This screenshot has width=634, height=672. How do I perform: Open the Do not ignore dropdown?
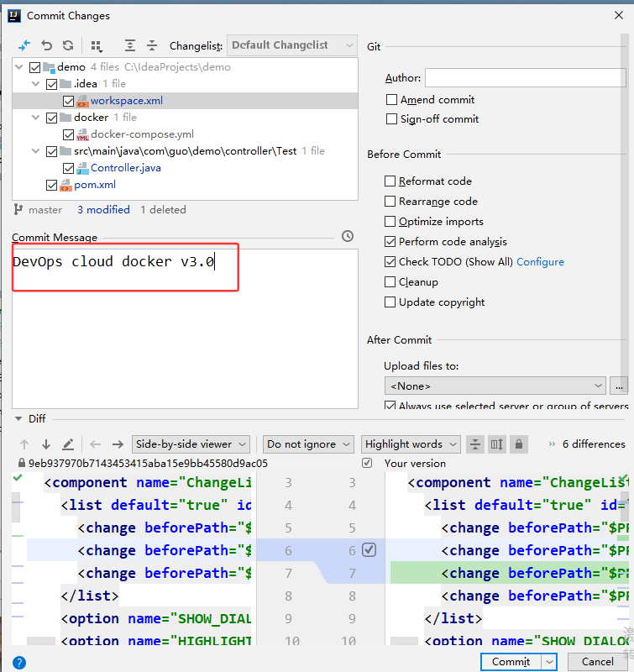(x=308, y=444)
